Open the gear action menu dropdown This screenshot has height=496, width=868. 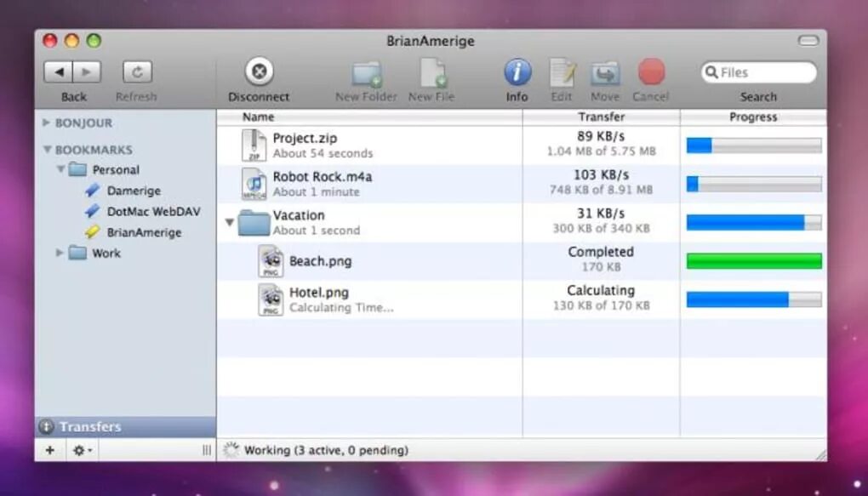[x=83, y=450]
